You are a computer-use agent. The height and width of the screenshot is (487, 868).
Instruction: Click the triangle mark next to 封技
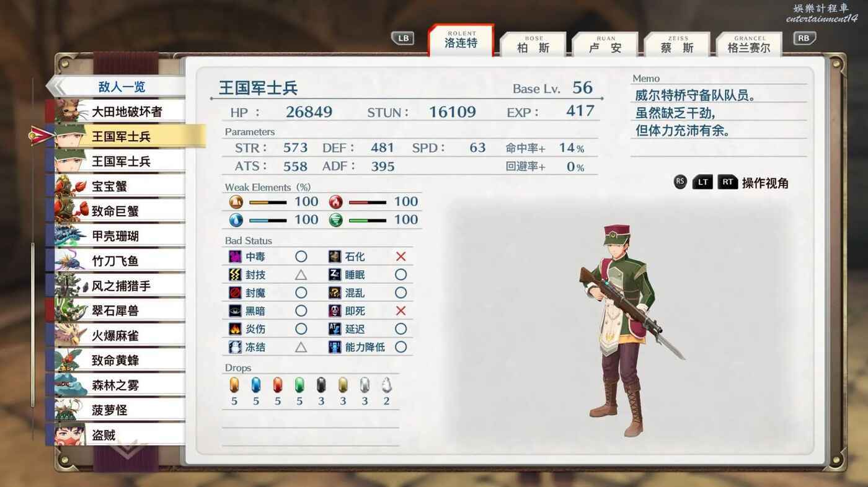(x=301, y=274)
